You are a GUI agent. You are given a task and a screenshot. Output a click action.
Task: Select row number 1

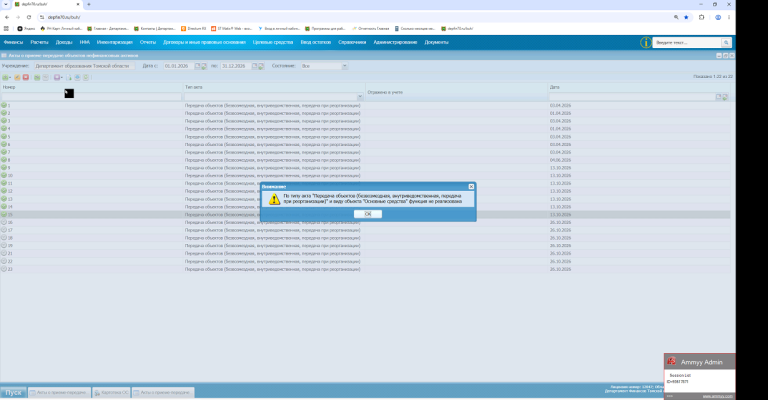pyautogui.click(x=365, y=105)
